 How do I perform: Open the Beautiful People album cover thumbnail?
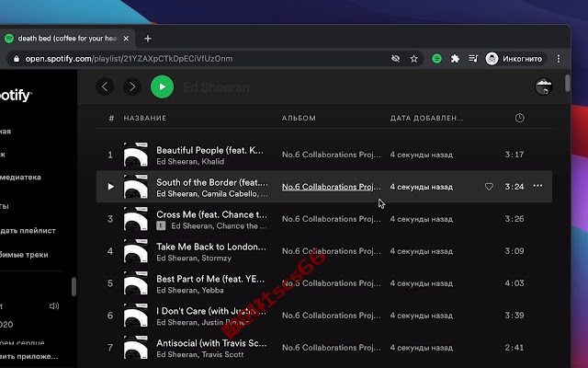coord(136,155)
